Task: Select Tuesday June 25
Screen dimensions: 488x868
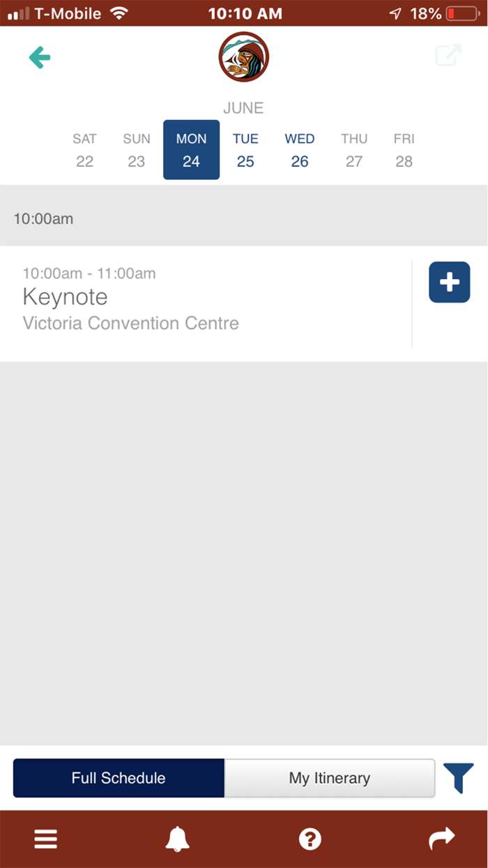Action: [x=245, y=149]
